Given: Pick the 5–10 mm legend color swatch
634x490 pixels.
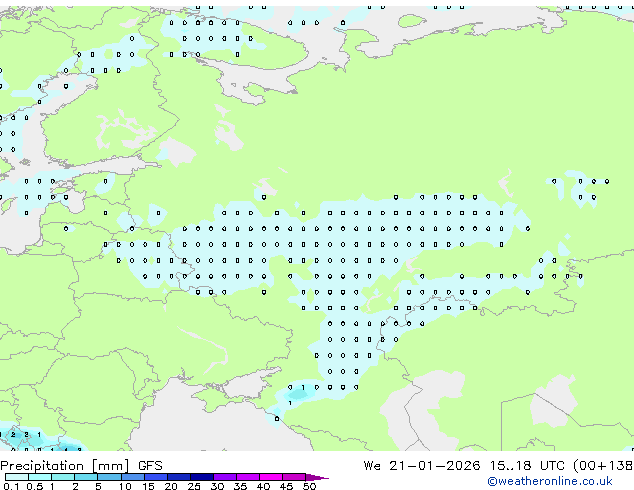Looking at the screenshot, I should (110, 477).
